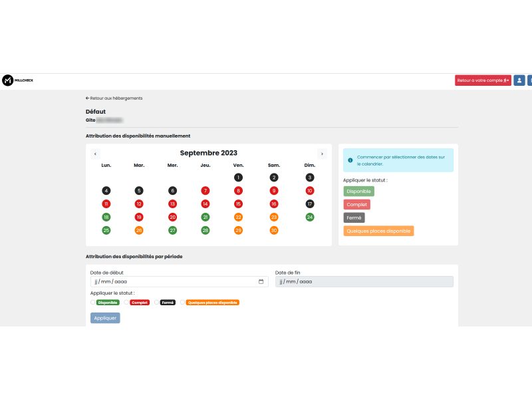Apply the Complet status button

point(356,205)
